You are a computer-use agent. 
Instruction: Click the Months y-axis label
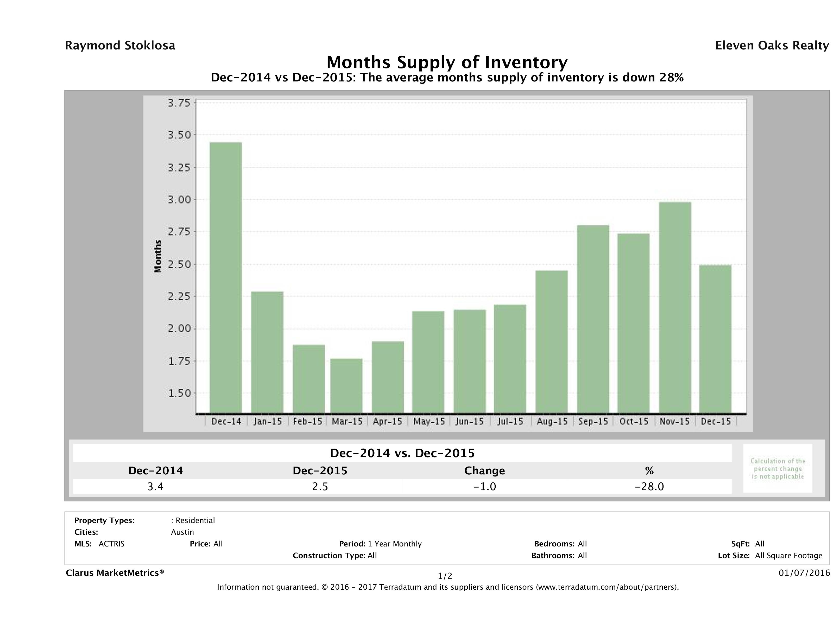158,256
